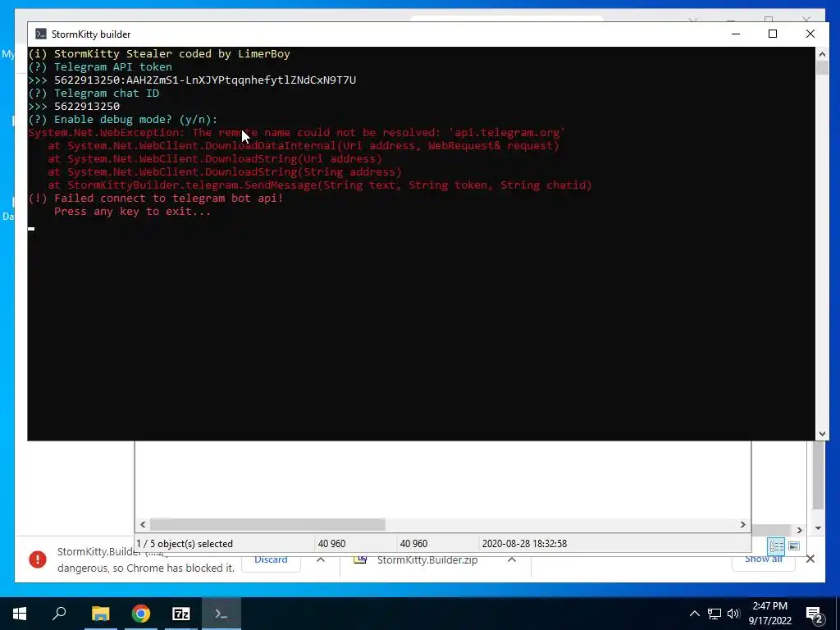The height and width of the screenshot is (630, 840).
Task: Click the details view icon in background window
Action: coord(777,546)
